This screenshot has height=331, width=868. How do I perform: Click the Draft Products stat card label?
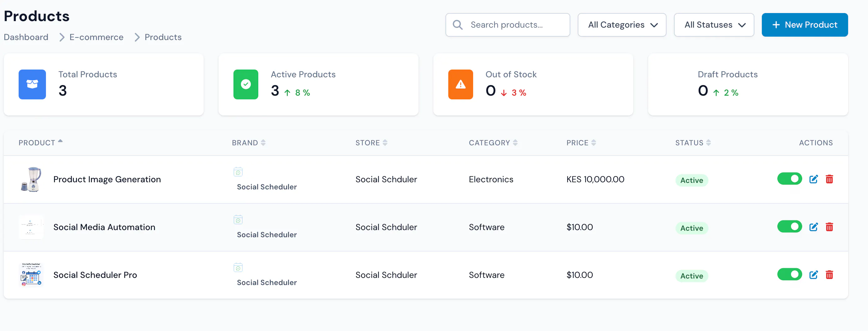click(727, 75)
